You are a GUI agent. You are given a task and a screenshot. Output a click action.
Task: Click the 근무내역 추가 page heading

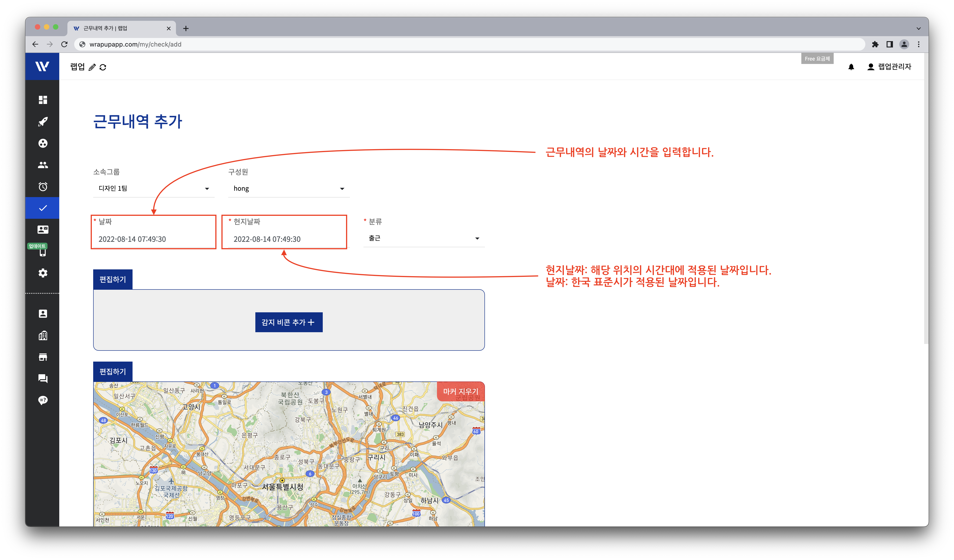point(138,121)
